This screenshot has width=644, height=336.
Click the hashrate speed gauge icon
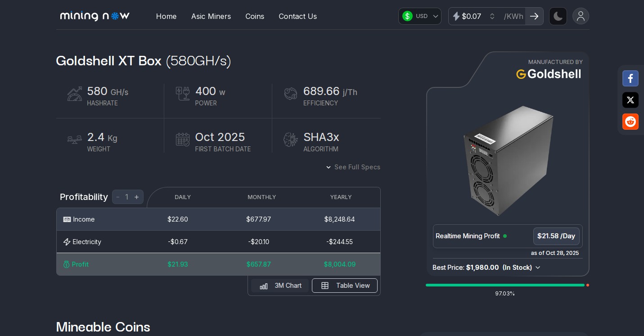[x=75, y=94]
